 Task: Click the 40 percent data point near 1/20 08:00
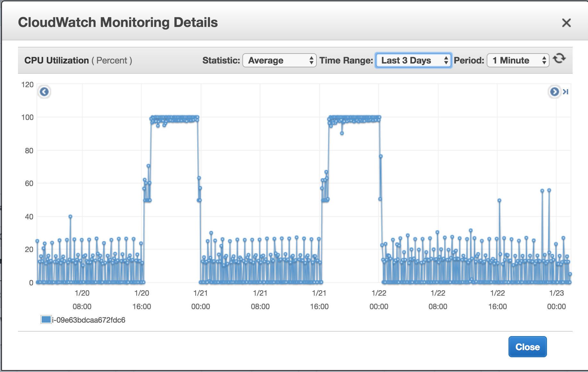click(70, 216)
